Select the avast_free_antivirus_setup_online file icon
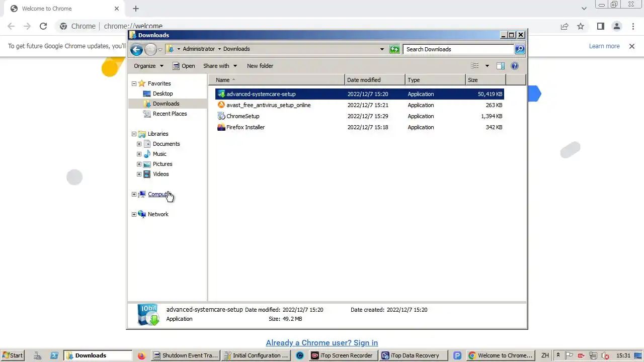 coord(221,105)
